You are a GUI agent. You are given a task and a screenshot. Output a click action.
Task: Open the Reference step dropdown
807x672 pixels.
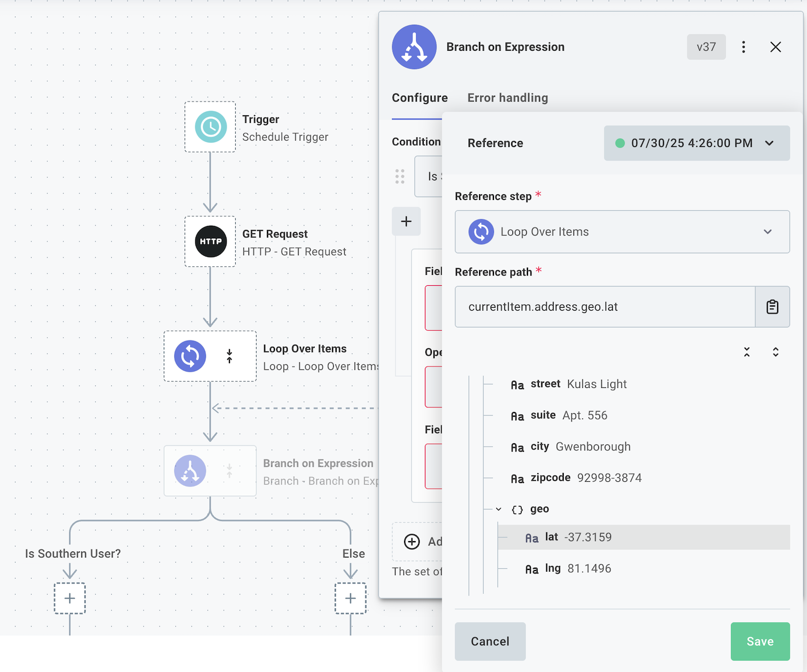pyautogui.click(x=622, y=232)
